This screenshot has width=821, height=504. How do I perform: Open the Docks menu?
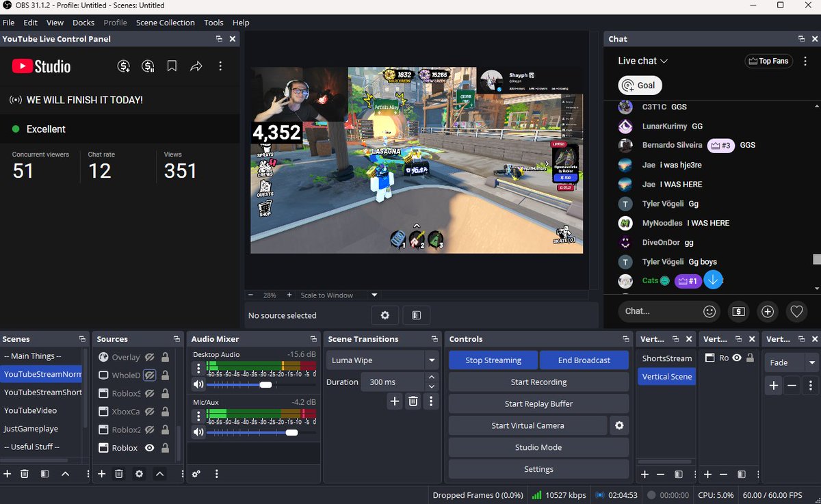pos(83,23)
